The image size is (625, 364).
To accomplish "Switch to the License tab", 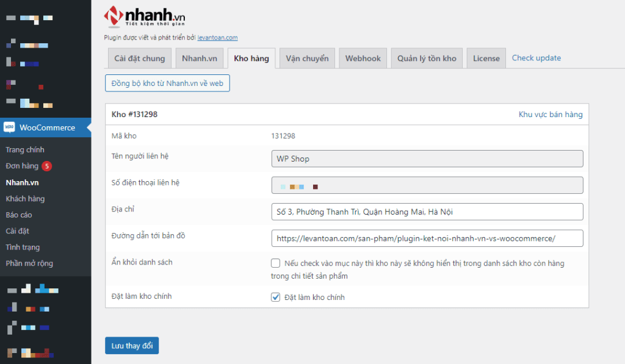I will point(486,59).
